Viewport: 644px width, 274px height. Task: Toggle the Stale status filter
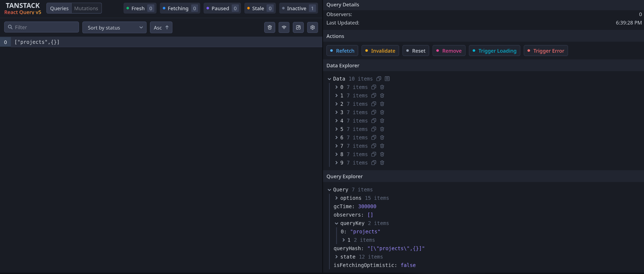click(260, 8)
